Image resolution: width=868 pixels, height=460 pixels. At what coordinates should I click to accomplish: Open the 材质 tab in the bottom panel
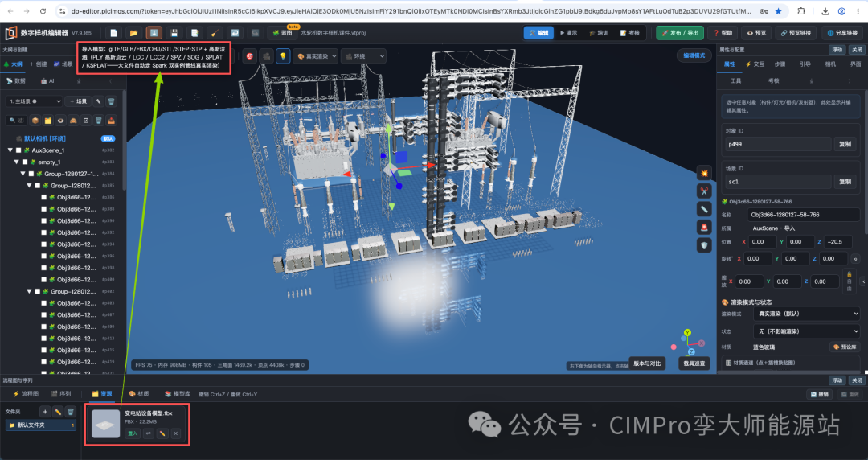pyautogui.click(x=139, y=393)
